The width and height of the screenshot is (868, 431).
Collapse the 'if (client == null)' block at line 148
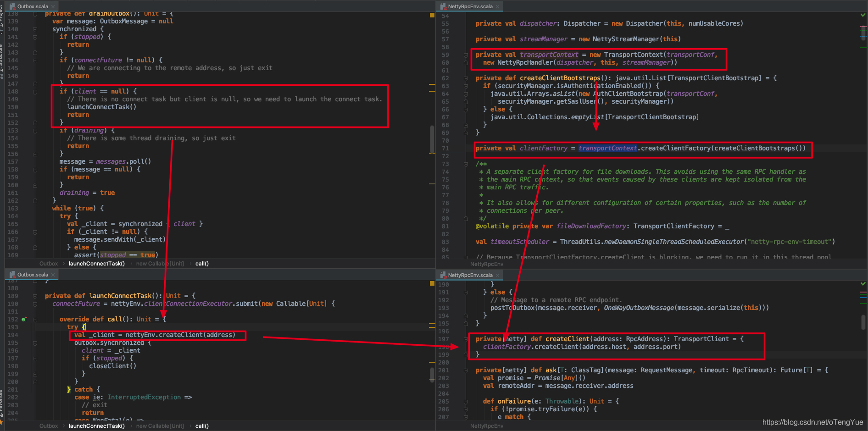[35, 91]
